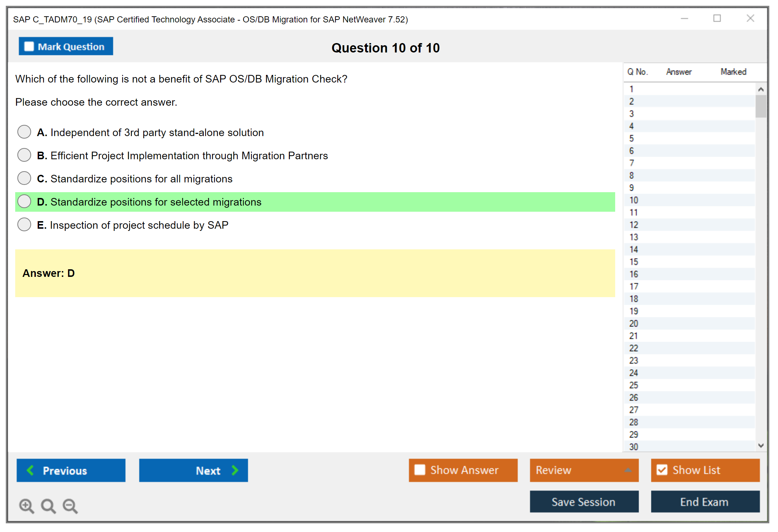Open question 1 from the list
The image size is (778, 532).
point(631,89)
